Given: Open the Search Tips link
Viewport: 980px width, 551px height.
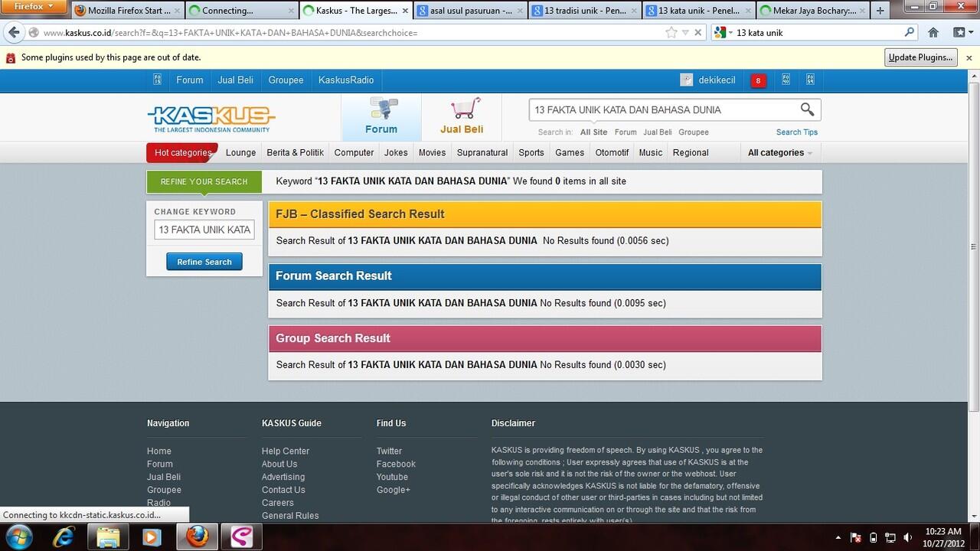Looking at the screenshot, I should [797, 132].
